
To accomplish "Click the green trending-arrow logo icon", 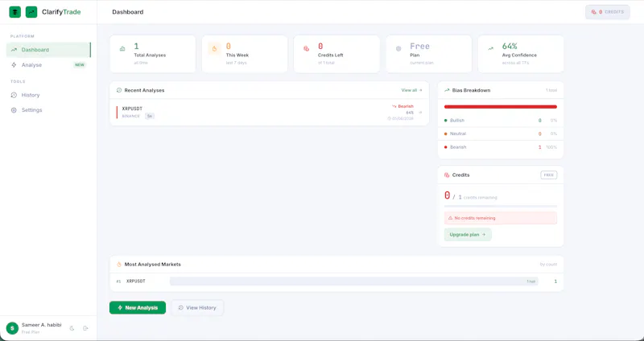I will tap(31, 12).
